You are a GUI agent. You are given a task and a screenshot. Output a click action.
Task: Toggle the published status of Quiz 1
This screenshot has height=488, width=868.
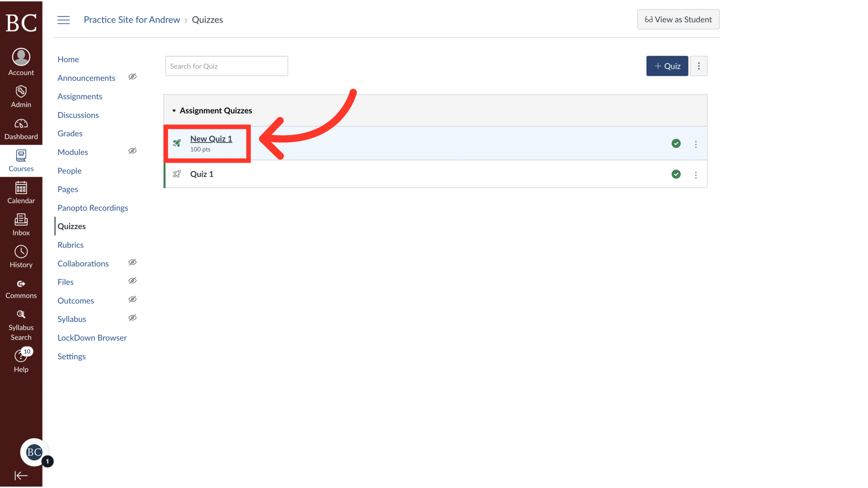(676, 174)
